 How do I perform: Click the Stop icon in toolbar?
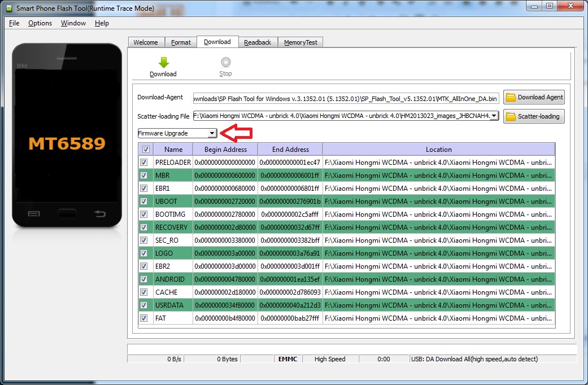[x=225, y=63]
